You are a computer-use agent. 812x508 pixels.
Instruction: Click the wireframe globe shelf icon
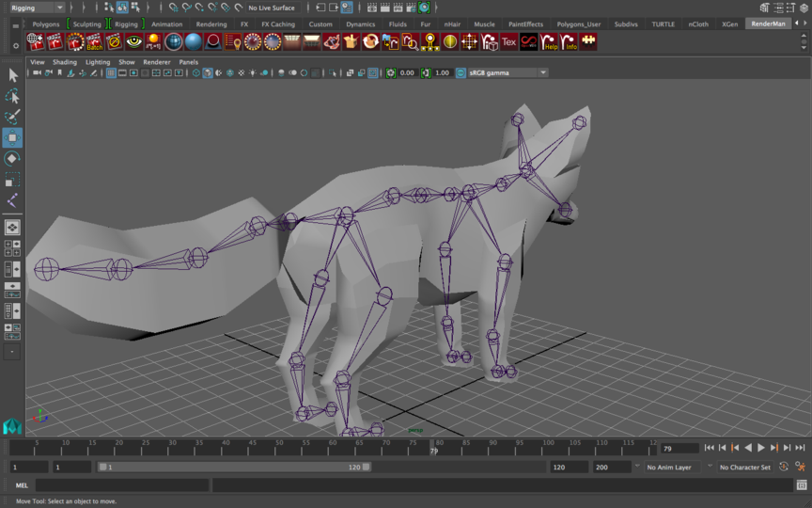pos(174,41)
